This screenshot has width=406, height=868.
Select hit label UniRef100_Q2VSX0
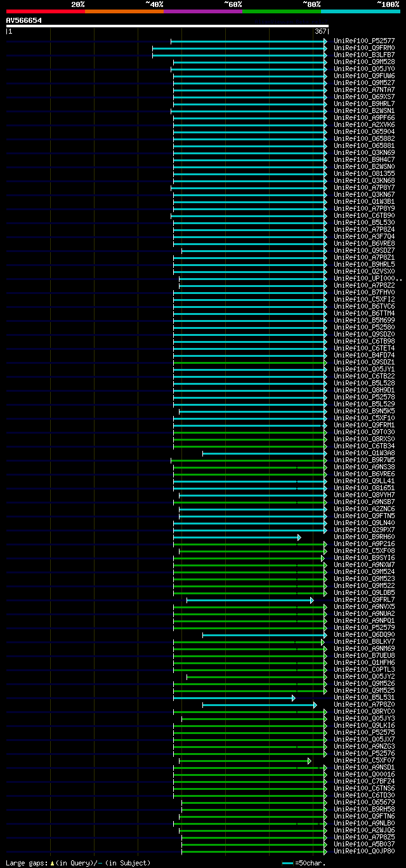[x=364, y=271]
